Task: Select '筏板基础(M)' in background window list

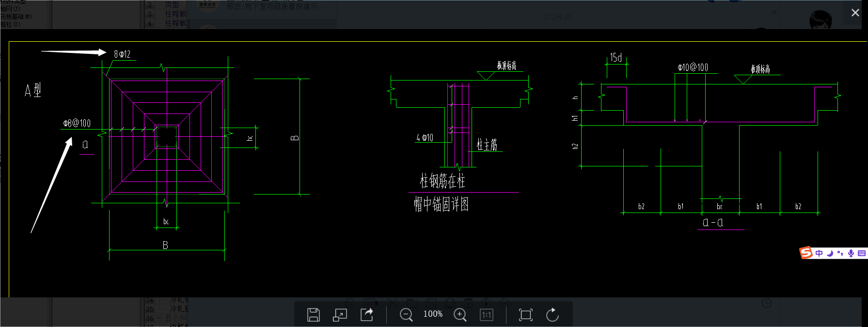Action: coord(16,16)
